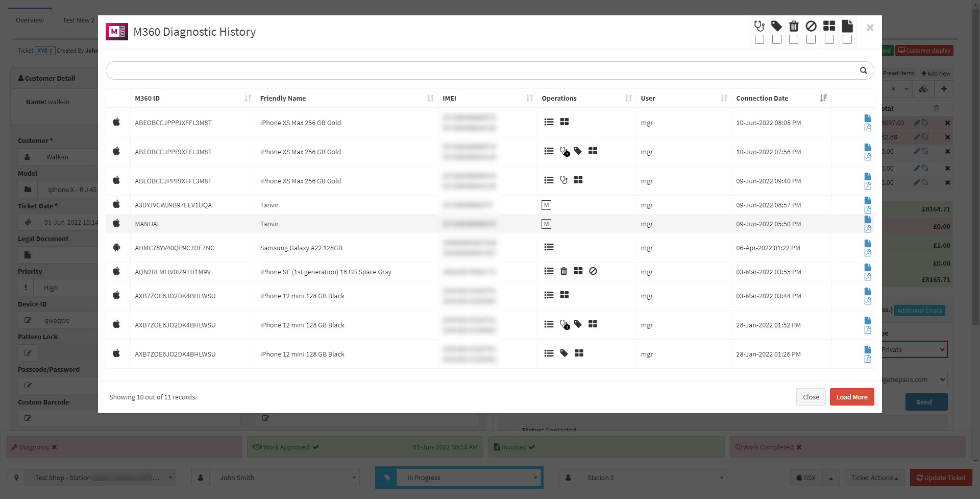
Task: Open PDF report for 28-Jan-2022 01:26 PM row
Action: [x=868, y=359]
